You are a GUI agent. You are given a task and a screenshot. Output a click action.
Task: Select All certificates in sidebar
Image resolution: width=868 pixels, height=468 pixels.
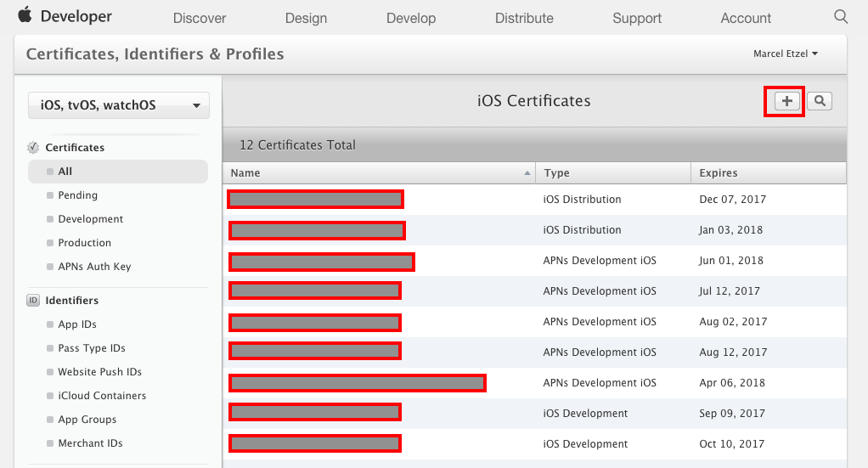(118, 172)
